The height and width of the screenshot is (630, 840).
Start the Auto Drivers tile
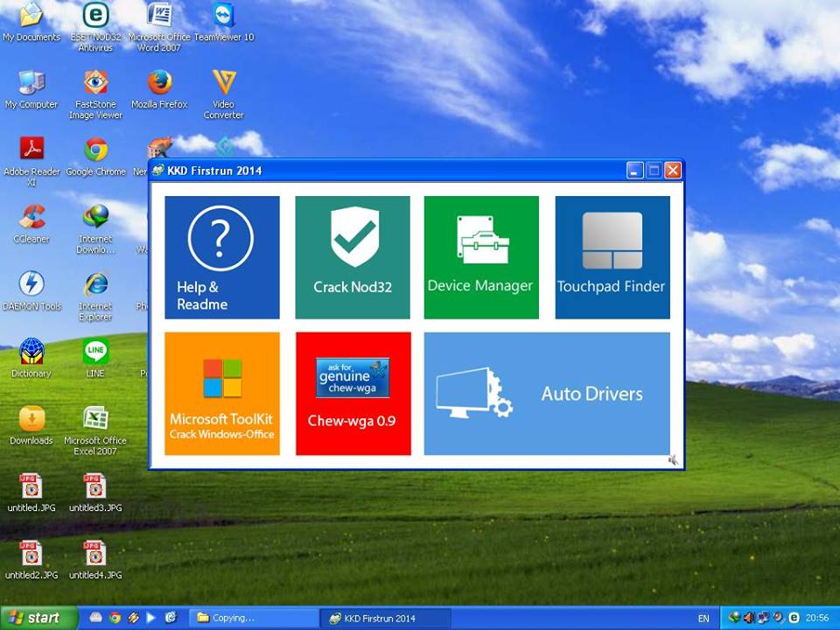[547, 394]
